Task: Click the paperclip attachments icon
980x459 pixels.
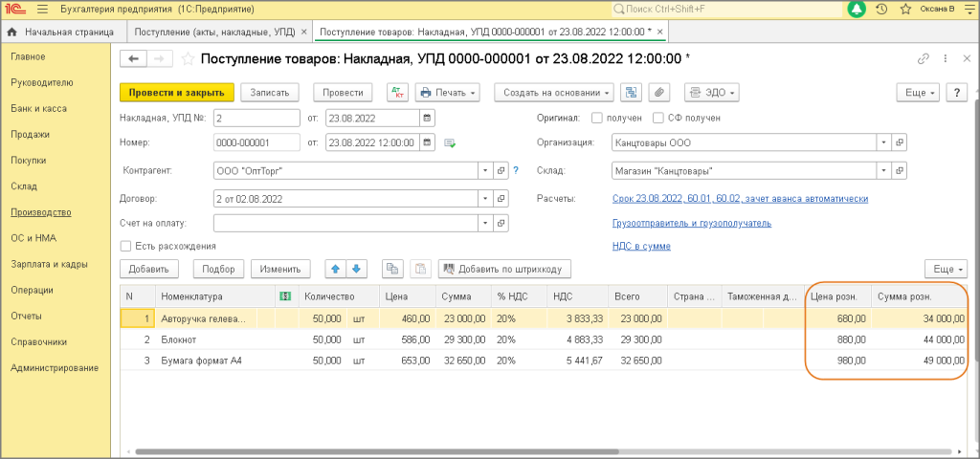Action: pos(657,93)
